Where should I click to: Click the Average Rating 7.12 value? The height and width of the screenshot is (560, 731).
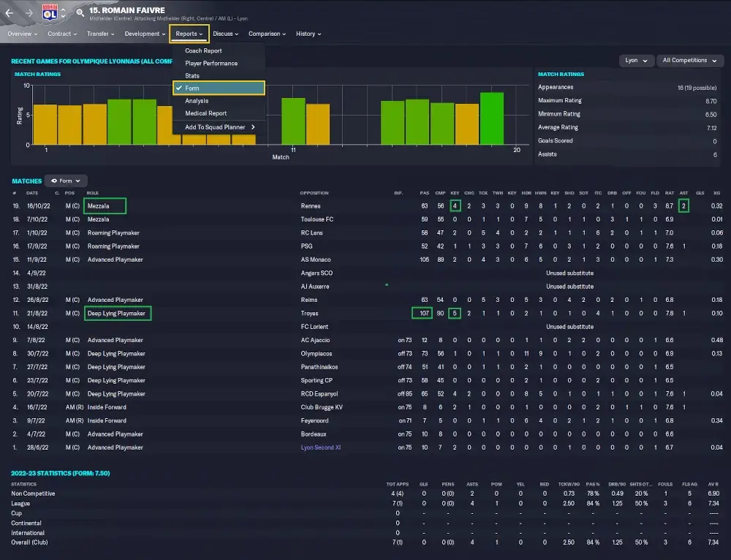[x=711, y=128]
